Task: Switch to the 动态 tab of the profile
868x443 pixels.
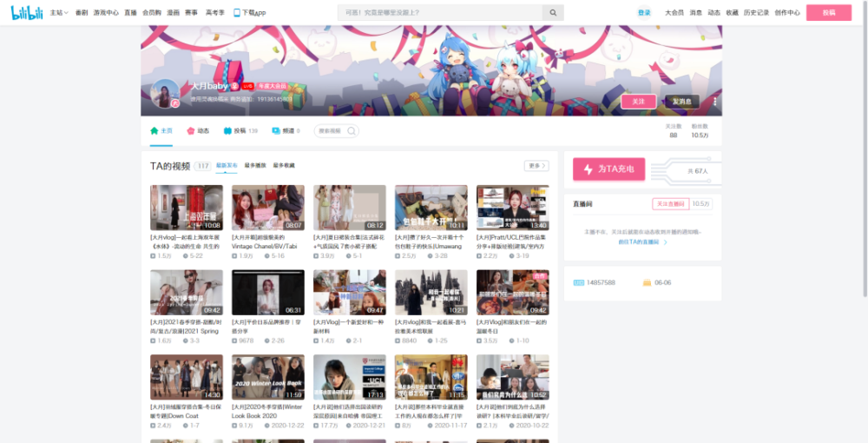Action: click(x=198, y=131)
